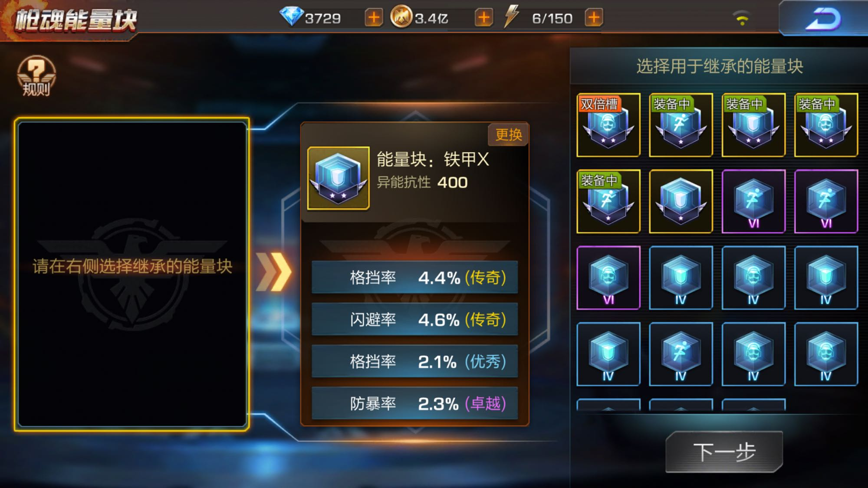Click the back arrow in top-right corner
The image size is (868, 488).
point(824,19)
